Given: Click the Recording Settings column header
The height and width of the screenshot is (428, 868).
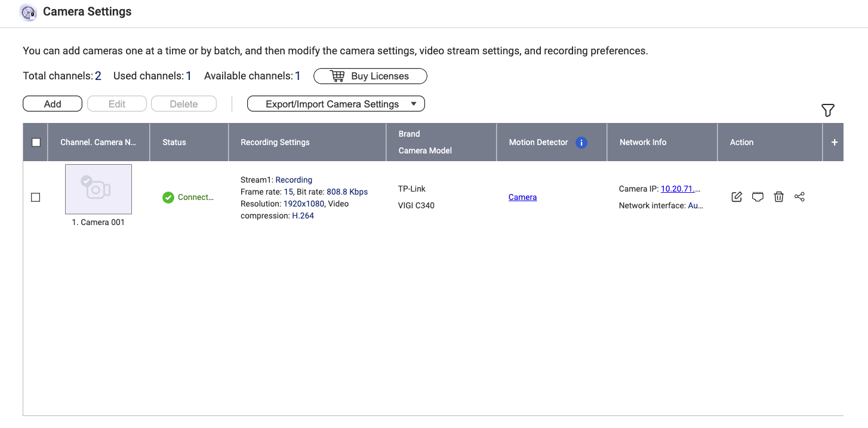Looking at the screenshot, I should point(275,143).
